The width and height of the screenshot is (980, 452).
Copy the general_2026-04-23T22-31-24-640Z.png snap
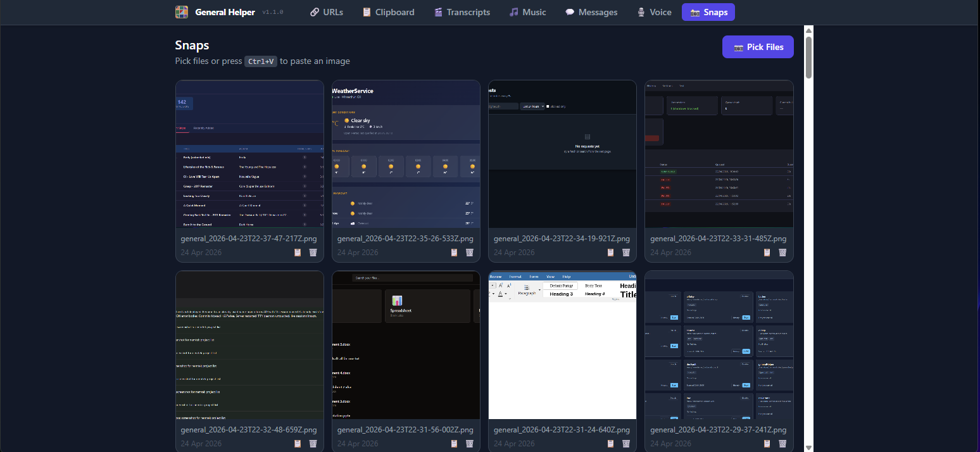coord(610,444)
